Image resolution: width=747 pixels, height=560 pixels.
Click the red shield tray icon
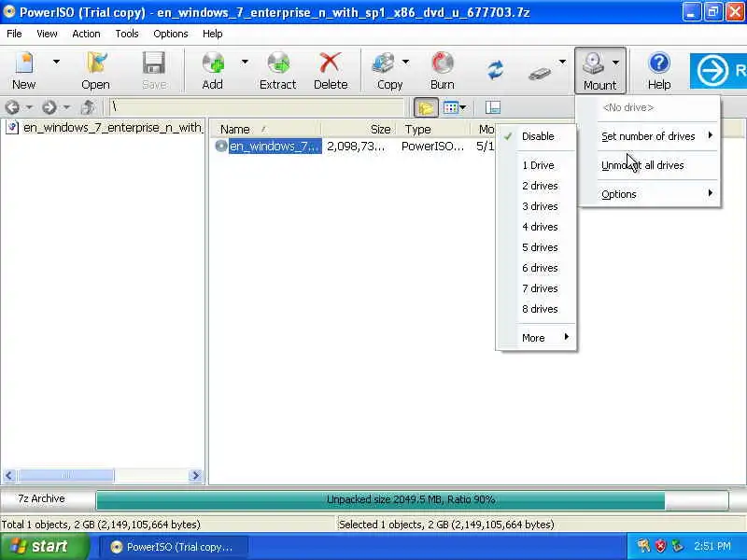pos(660,546)
